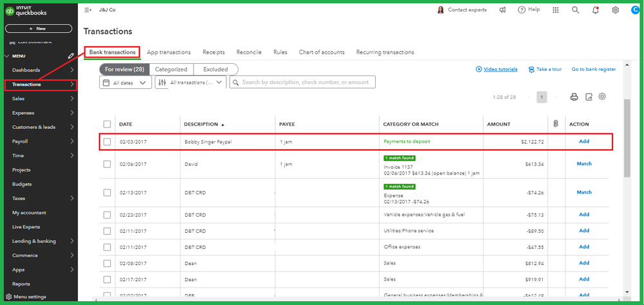Print the transactions list
Screen dimensions: 644x305
pyautogui.click(x=574, y=97)
